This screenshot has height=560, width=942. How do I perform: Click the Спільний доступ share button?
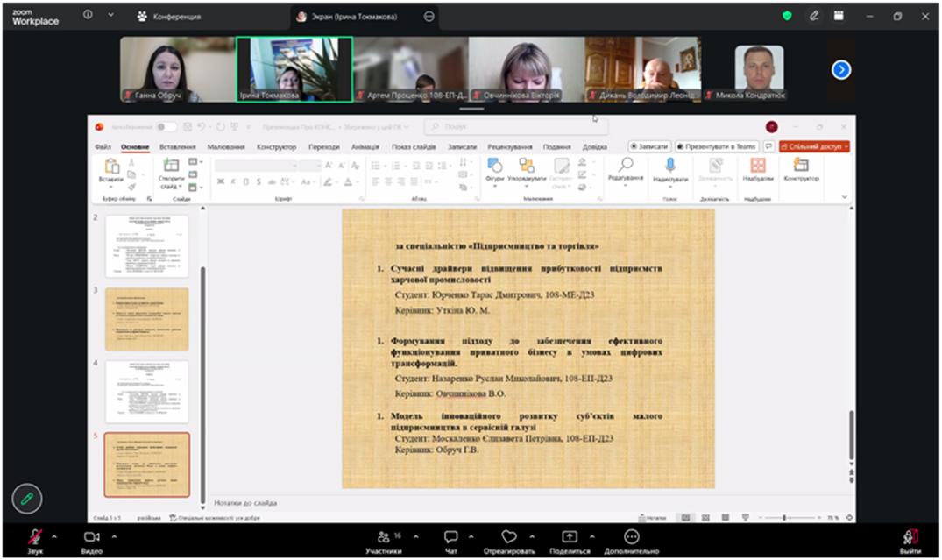(814, 146)
